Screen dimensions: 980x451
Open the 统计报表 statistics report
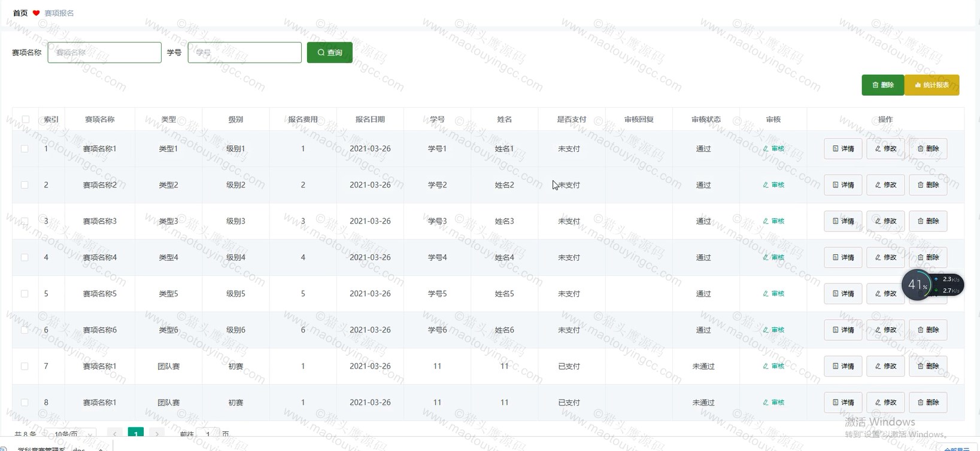pyautogui.click(x=932, y=85)
